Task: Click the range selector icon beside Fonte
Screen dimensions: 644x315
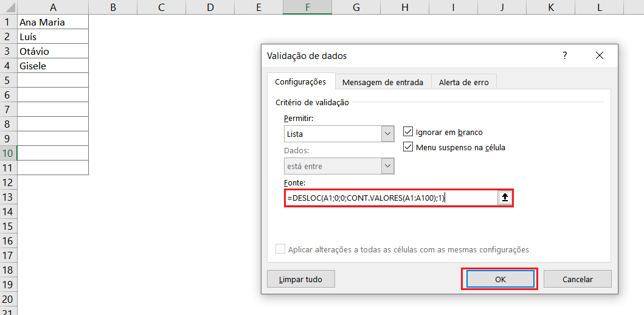Action: click(x=505, y=198)
